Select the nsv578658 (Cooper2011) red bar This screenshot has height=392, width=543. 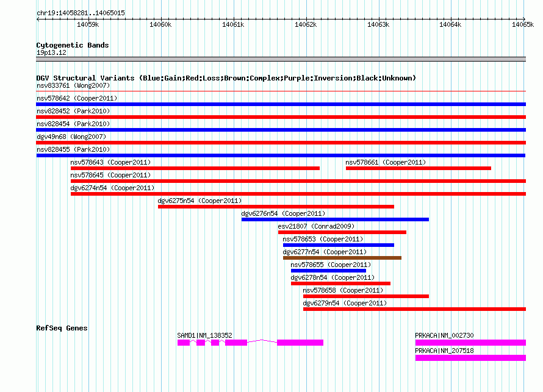[x=366, y=296]
